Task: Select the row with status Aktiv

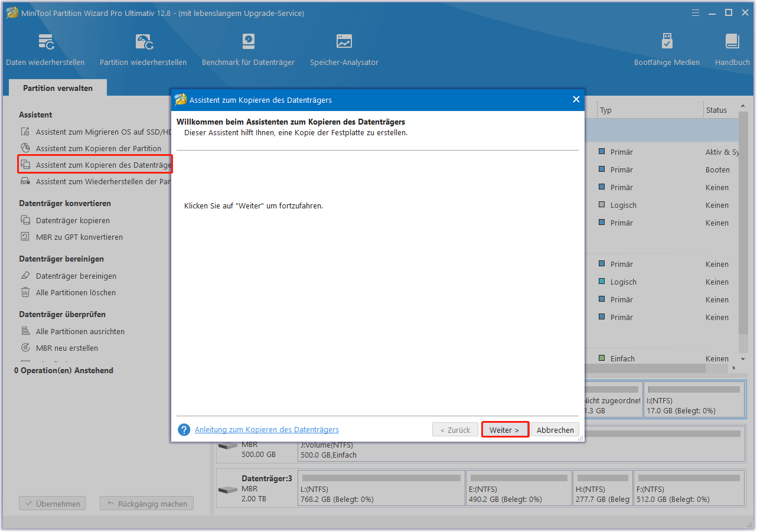Action: coord(661,152)
